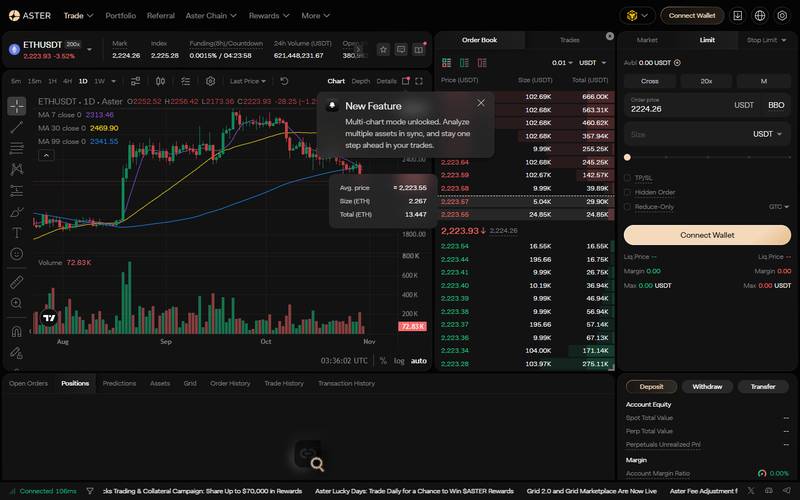This screenshot has height=500, width=800.
Task: Open the calculator screen icon beside star
Action: coord(401,49)
